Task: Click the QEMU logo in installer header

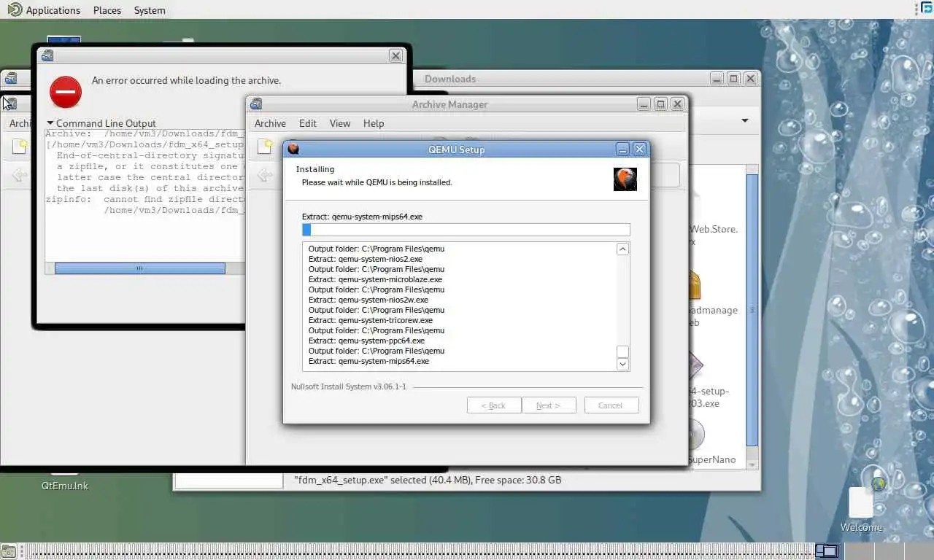Action: [625, 179]
